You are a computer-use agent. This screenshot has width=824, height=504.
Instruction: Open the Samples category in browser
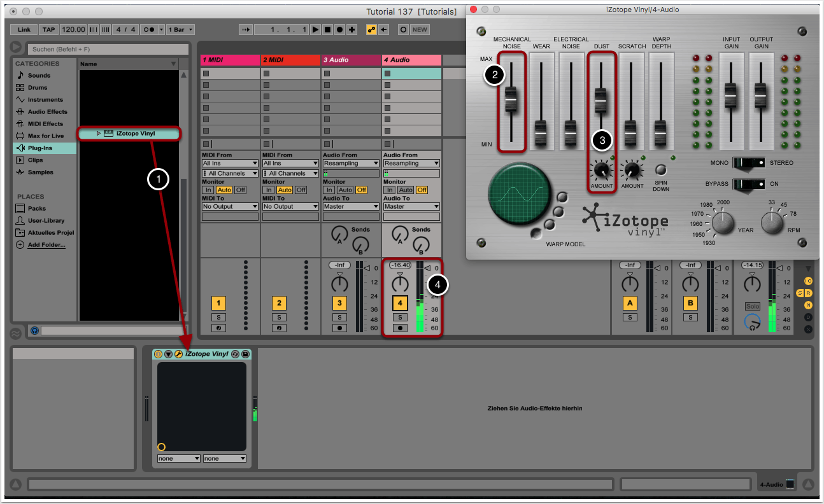click(x=40, y=172)
